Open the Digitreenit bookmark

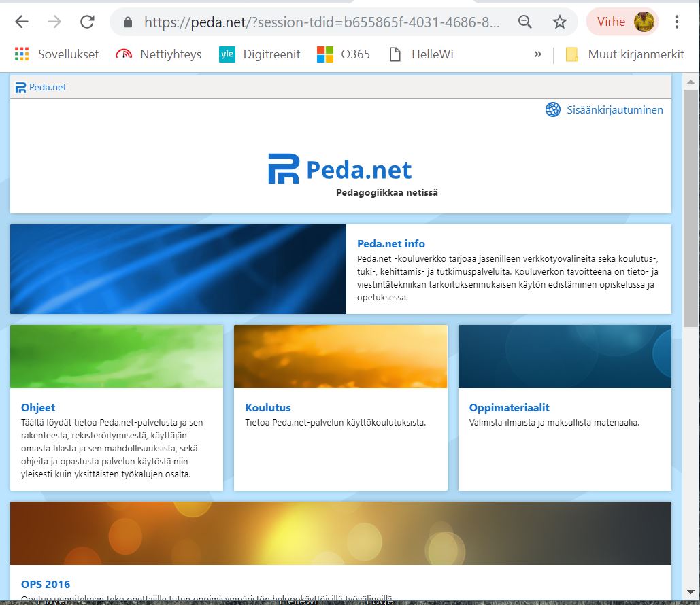[x=260, y=54]
